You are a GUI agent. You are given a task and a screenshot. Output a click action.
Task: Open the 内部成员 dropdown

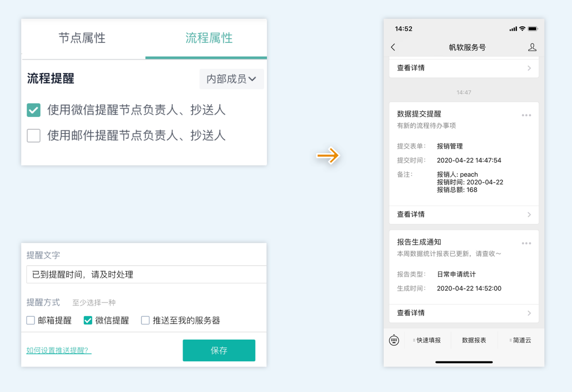tap(232, 79)
